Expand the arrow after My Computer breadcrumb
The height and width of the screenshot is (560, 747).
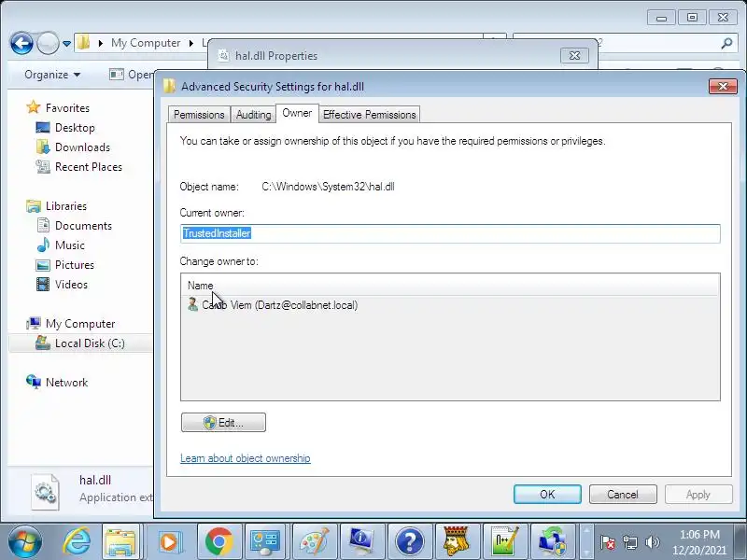[x=191, y=43]
